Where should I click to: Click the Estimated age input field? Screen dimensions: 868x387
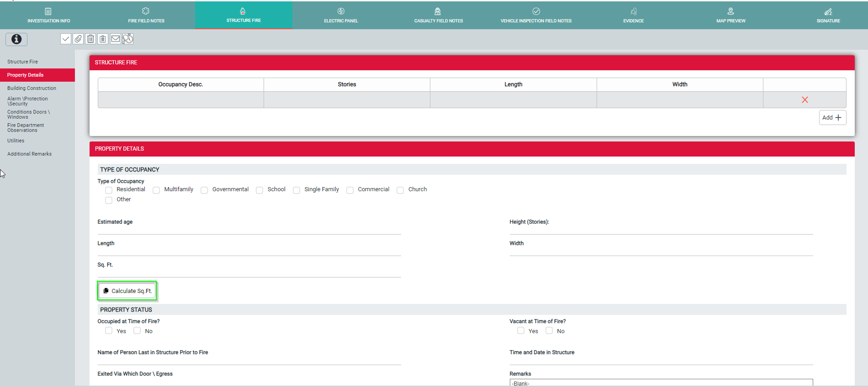coord(249,230)
